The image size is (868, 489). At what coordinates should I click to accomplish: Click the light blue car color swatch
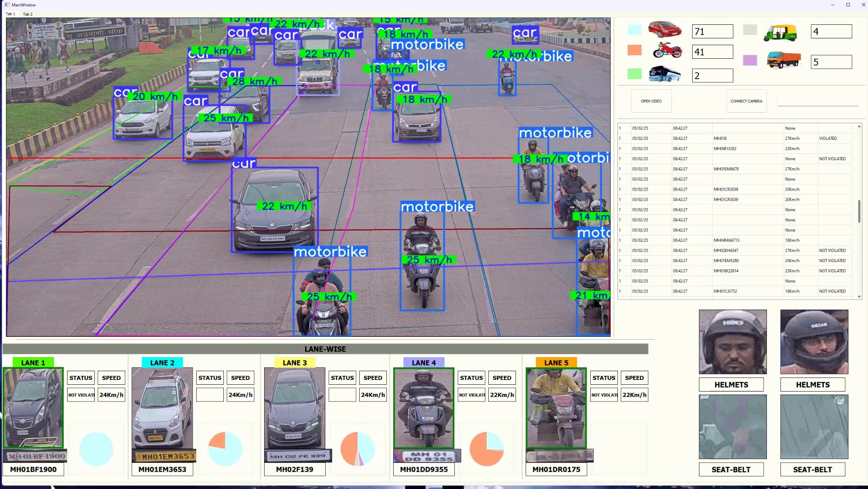click(x=634, y=30)
